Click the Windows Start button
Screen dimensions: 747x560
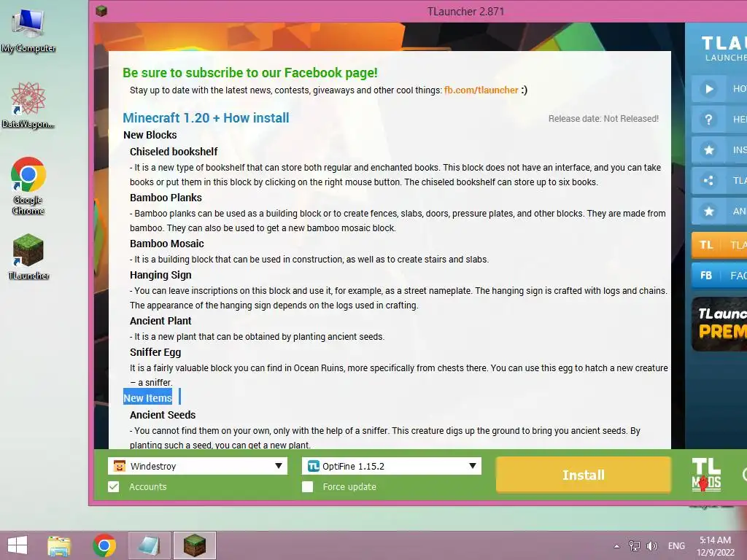click(18, 545)
